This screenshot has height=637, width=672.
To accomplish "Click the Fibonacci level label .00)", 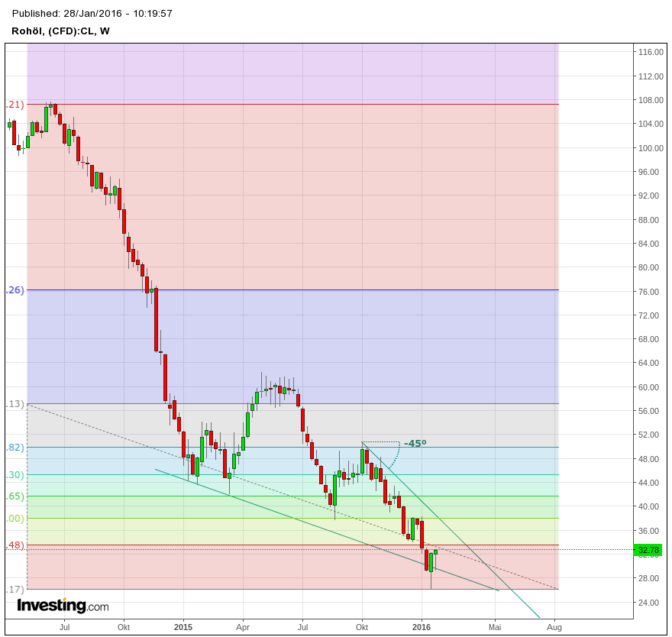I will 15,519.
